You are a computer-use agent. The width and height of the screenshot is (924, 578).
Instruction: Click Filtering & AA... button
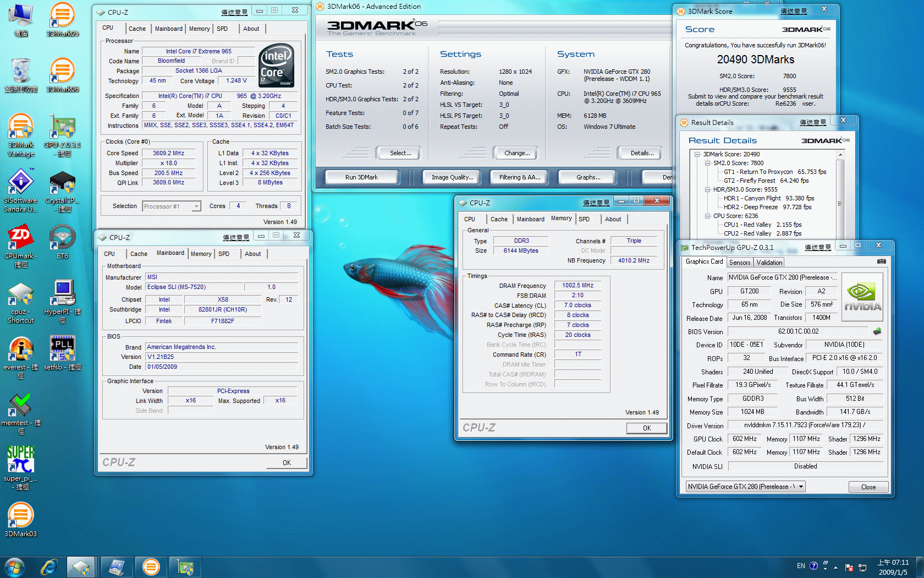point(519,177)
